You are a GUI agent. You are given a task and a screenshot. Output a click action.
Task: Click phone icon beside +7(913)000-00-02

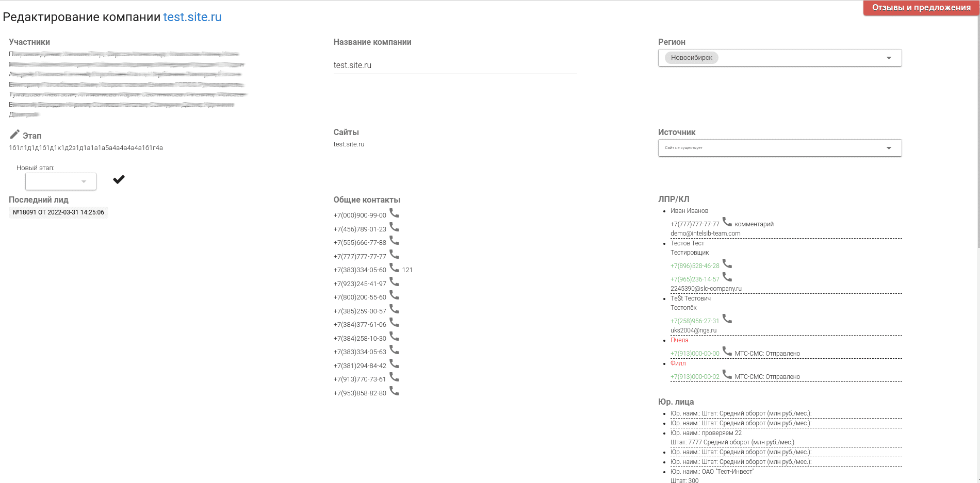tap(727, 375)
